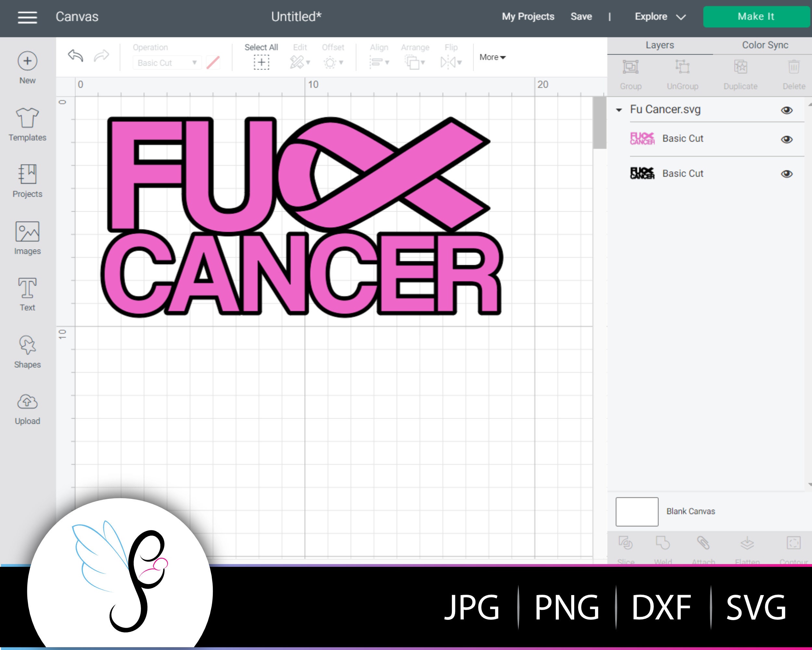Click the Save link in the top bar
812x650 pixels.
pyautogui.click(x=581, y=16)
